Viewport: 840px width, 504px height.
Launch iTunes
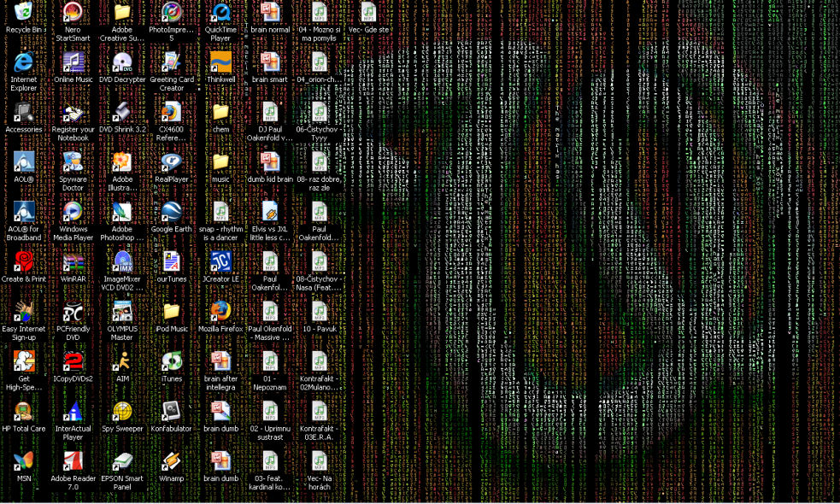coord(172,361)
